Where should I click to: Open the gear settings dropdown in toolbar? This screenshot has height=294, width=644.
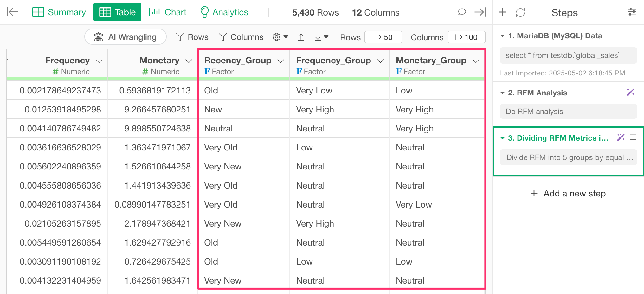tap(280, 37)
